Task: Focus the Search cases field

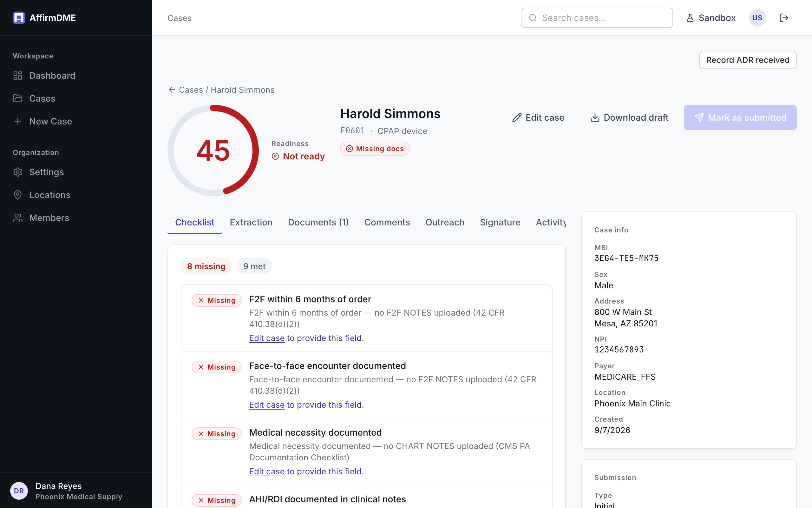Action: [x=597, y=18]
